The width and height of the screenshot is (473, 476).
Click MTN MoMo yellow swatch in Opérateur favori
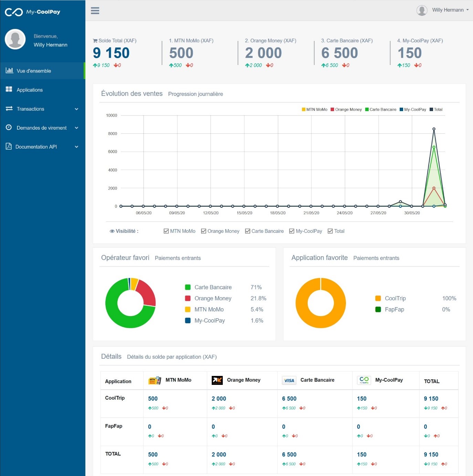[x=188, y=309]
